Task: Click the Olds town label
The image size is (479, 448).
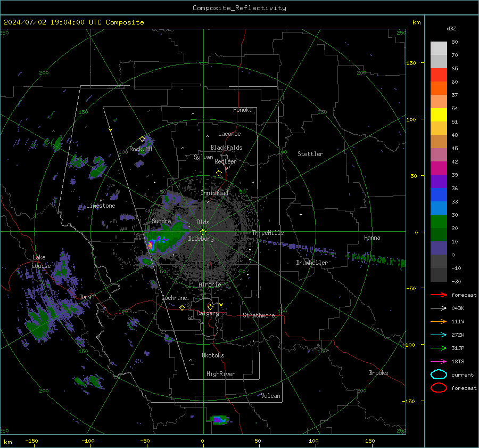Action: point(203,222)
